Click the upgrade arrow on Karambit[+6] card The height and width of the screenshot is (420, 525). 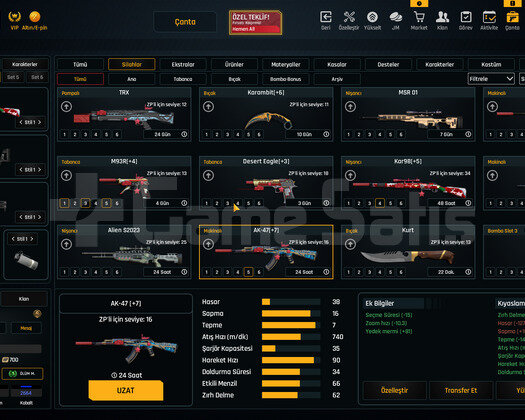click(208, 107)
